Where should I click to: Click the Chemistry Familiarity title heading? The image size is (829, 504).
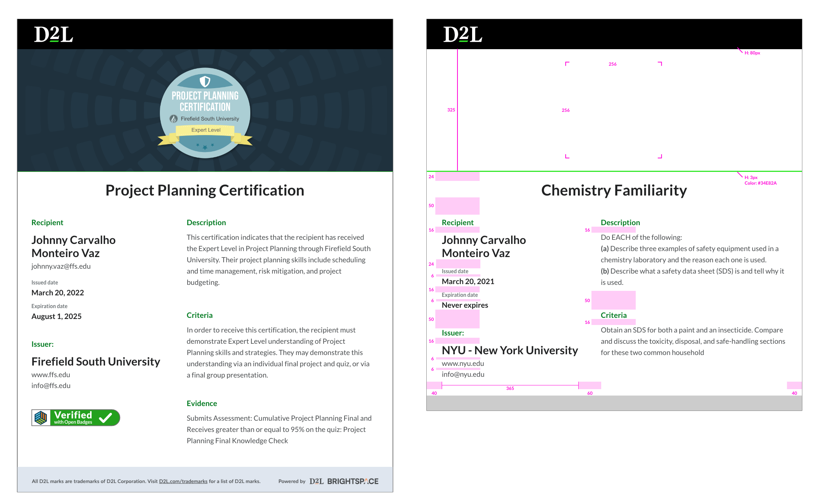(614, 190)
